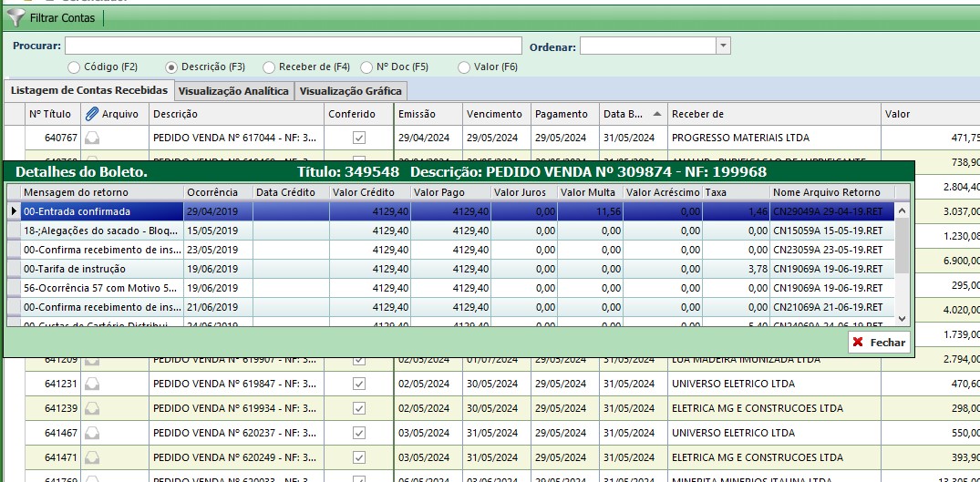Open attachment icon for título 641467
The width and height of the screenshot is (980, 482).
pos(92,433)
